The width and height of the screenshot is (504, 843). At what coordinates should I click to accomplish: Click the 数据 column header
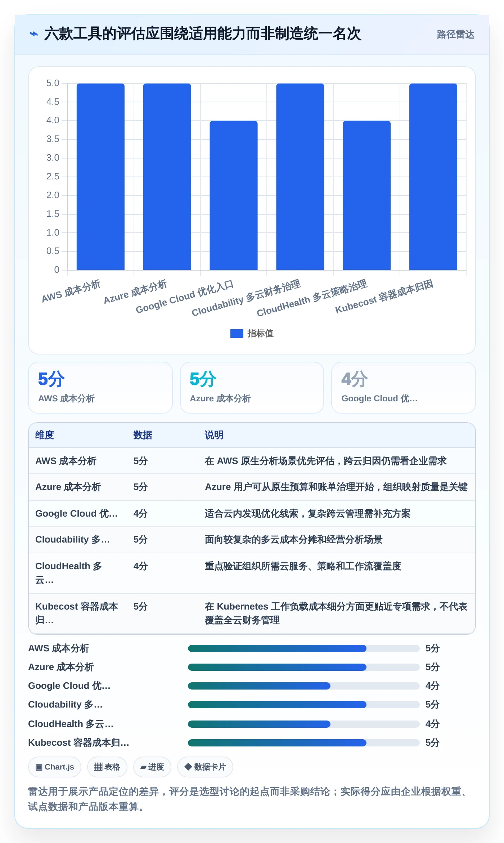click(143, 435)
